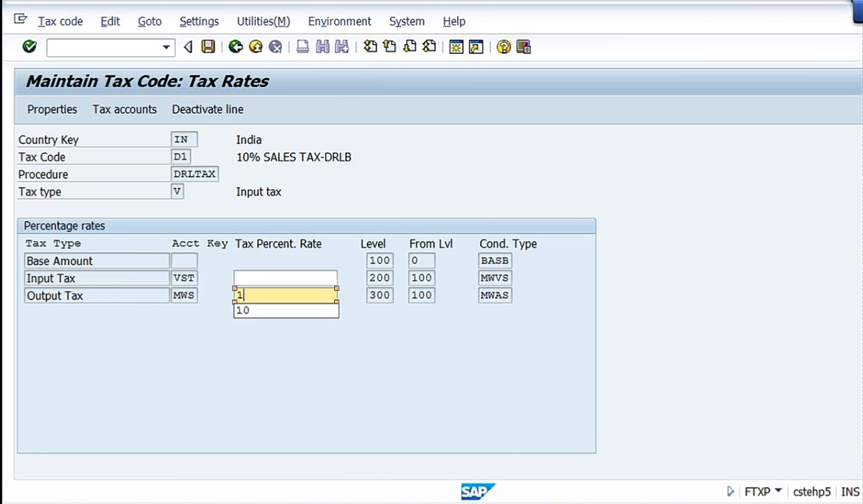Open the Help menu
This screenshot has height=504, width=863.
click(x=454, y=21)
